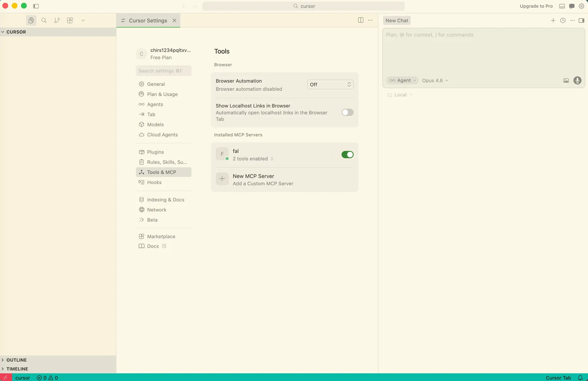Select the Cursor Settings tab
This screenshot has width=588, height=381.
[148, 21]
